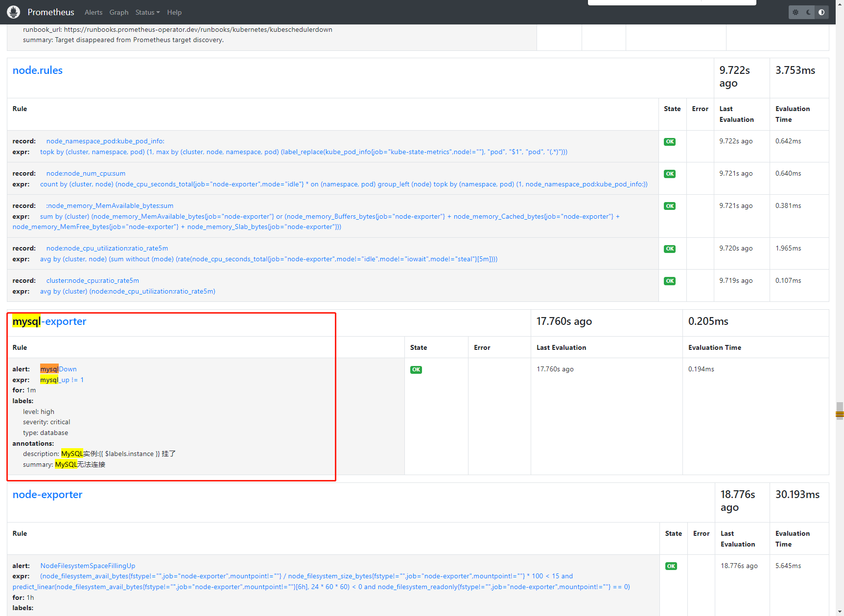Click the Prometheus brand title
Image resolution: width=844 pixels, height=616 pixels.
51,12
